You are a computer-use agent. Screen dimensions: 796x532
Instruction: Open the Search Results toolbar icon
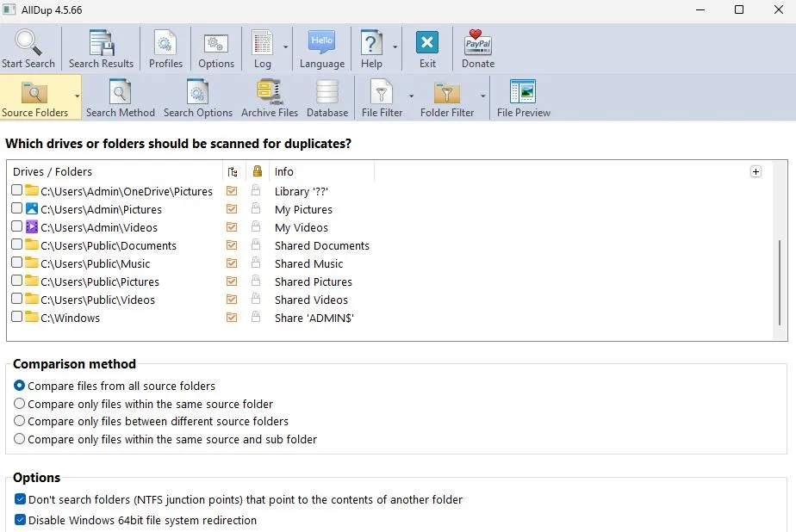tap(101, 42)
